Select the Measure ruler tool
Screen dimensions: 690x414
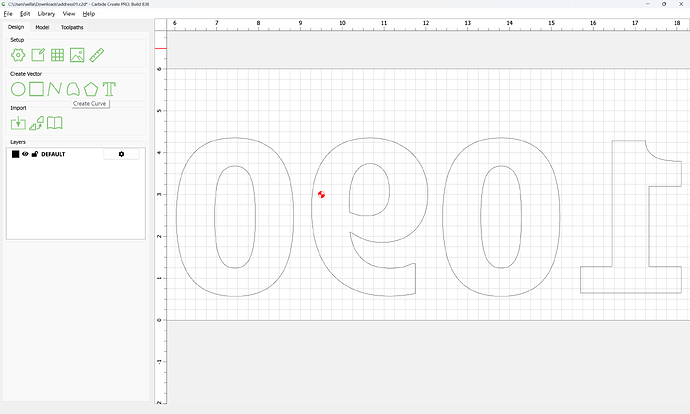97,56
